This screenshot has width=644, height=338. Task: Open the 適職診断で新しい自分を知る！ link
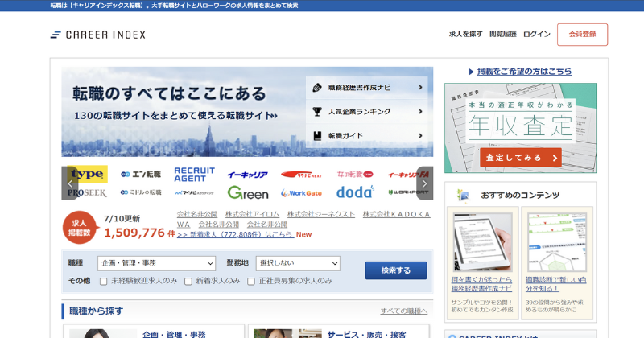point(555,284)
